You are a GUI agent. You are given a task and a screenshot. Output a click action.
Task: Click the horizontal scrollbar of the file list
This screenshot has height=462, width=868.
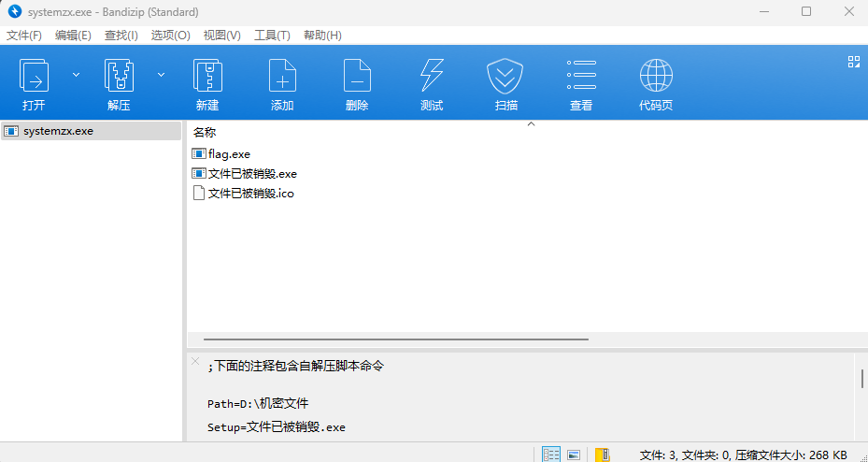click(x=396, y=339)
